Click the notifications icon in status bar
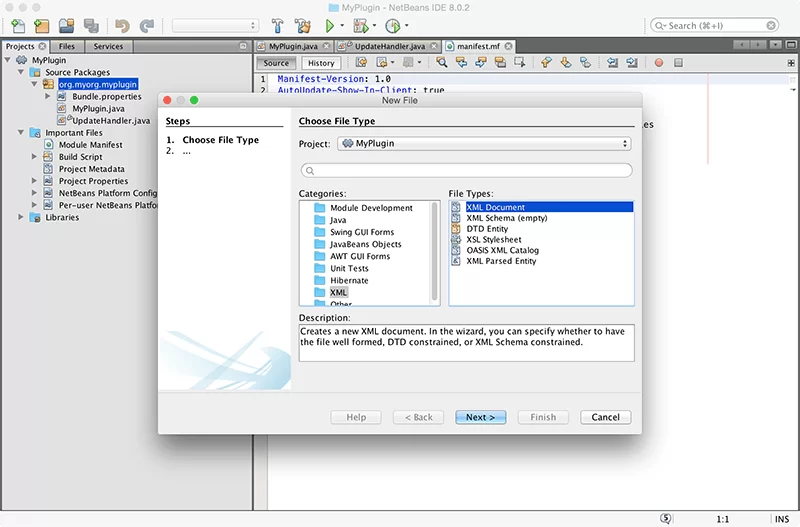The height and width of the screenshot is (527, 800). pos(665,518)
